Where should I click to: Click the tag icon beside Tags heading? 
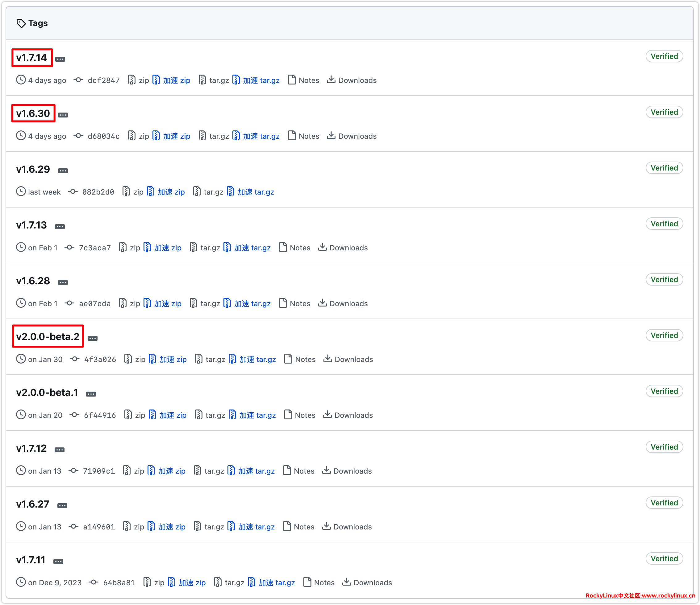pyautogui.click(x=21, y=23)
